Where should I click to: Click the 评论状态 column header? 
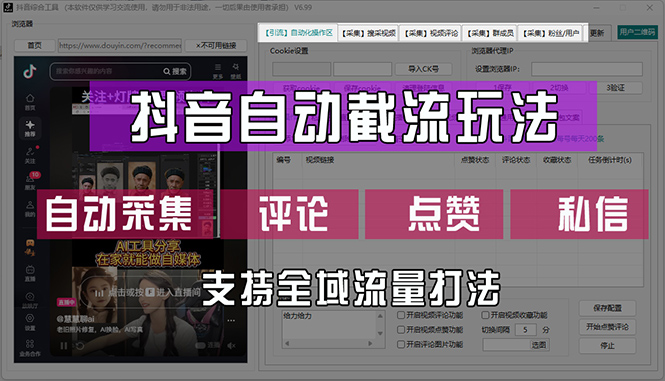point(516,160)
